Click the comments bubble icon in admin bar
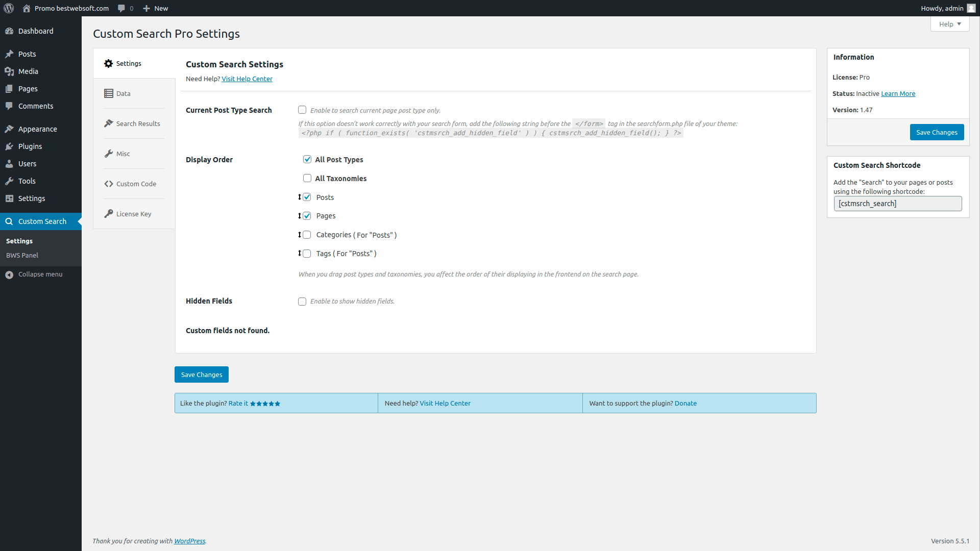Viewport: 980px width, 551px height. pos(121,8)
